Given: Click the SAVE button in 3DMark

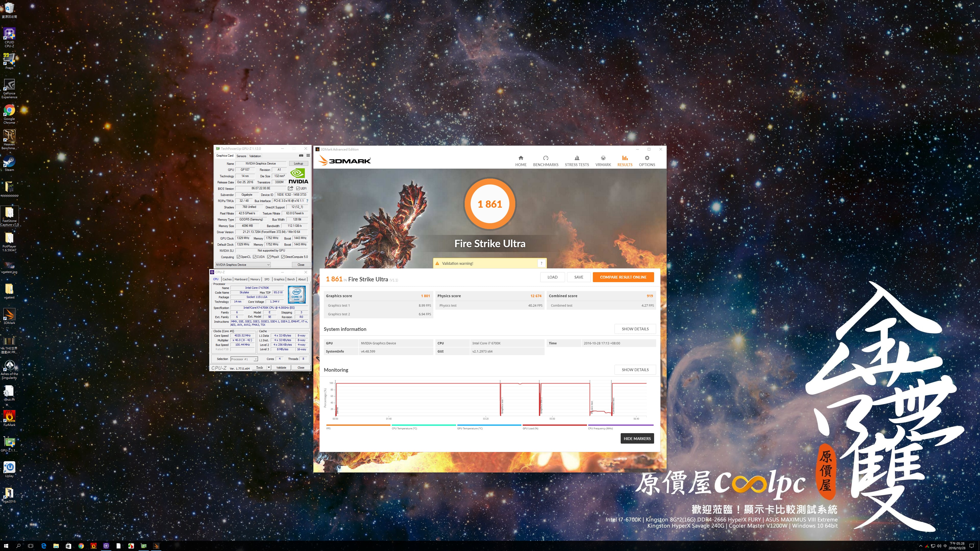Looking at the screenshot, I should point(579,277).
